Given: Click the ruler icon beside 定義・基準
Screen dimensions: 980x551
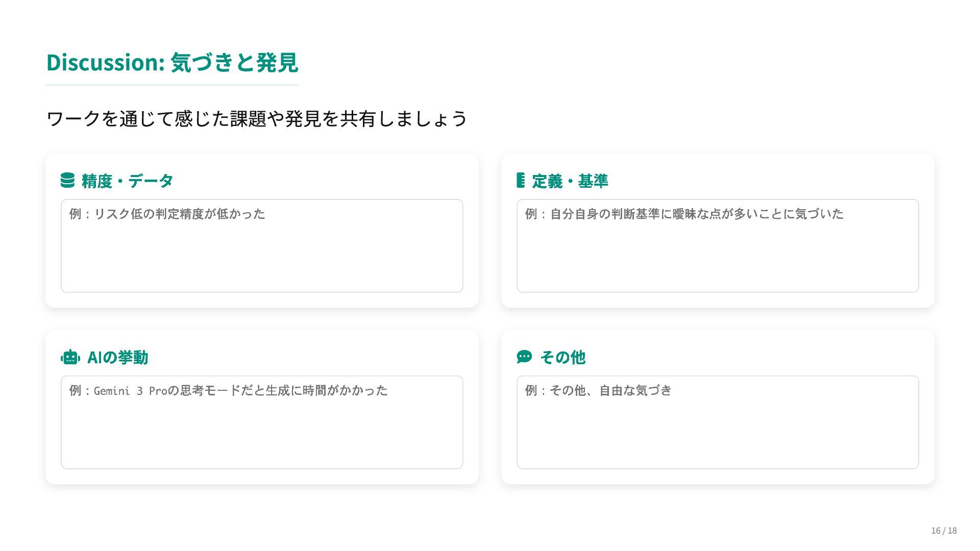Looking at the screenshot, I should 521,181.
